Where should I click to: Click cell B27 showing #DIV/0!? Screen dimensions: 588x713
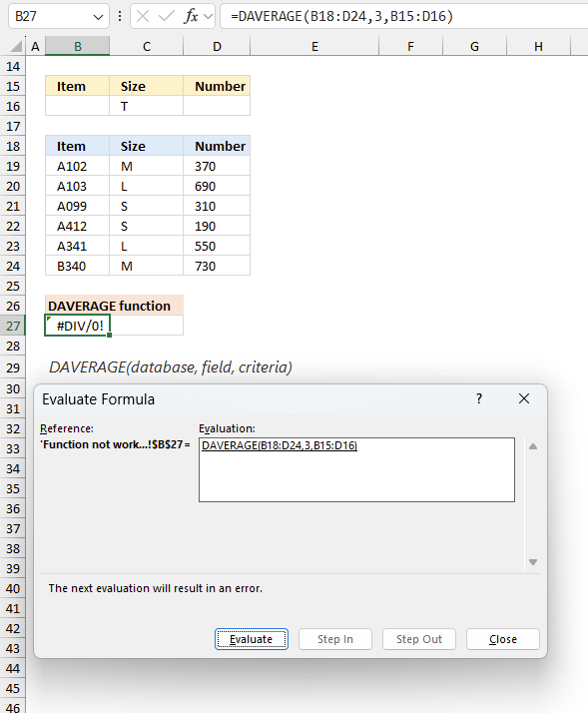[77, 326]
